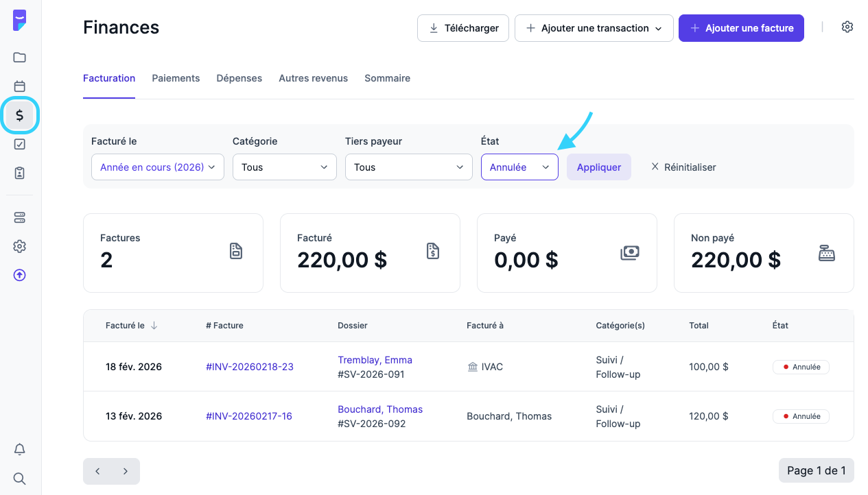The height and width of the screenshot is (495, 868).
Task: Open the Catégorie filter dropdown
Action: [284, 167]
